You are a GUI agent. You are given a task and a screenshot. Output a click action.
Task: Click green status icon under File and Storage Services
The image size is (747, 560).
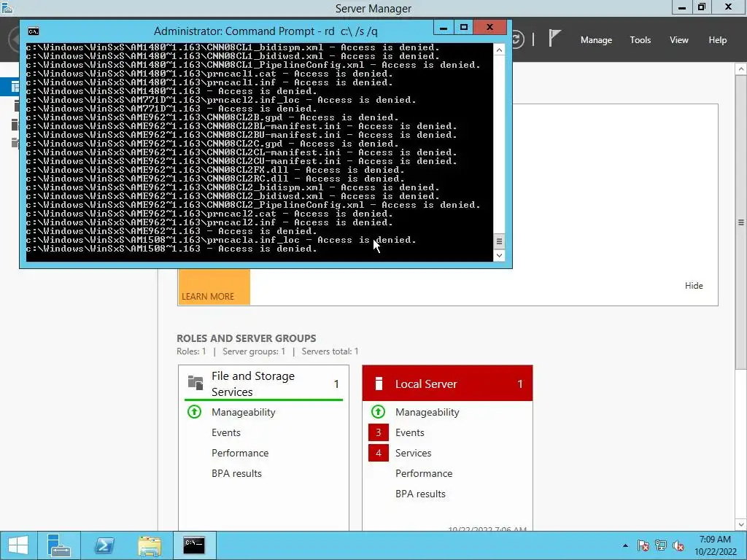(194, 411)
